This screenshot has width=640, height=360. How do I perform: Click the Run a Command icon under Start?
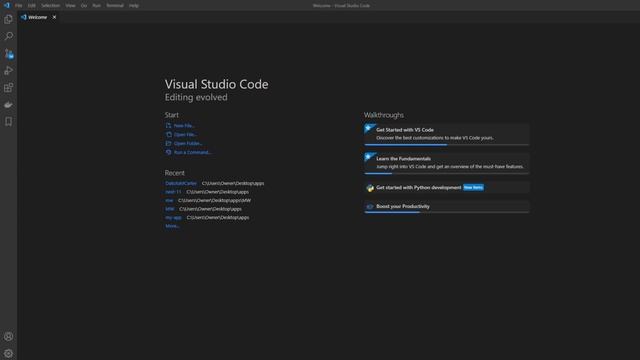pos(168,152)
